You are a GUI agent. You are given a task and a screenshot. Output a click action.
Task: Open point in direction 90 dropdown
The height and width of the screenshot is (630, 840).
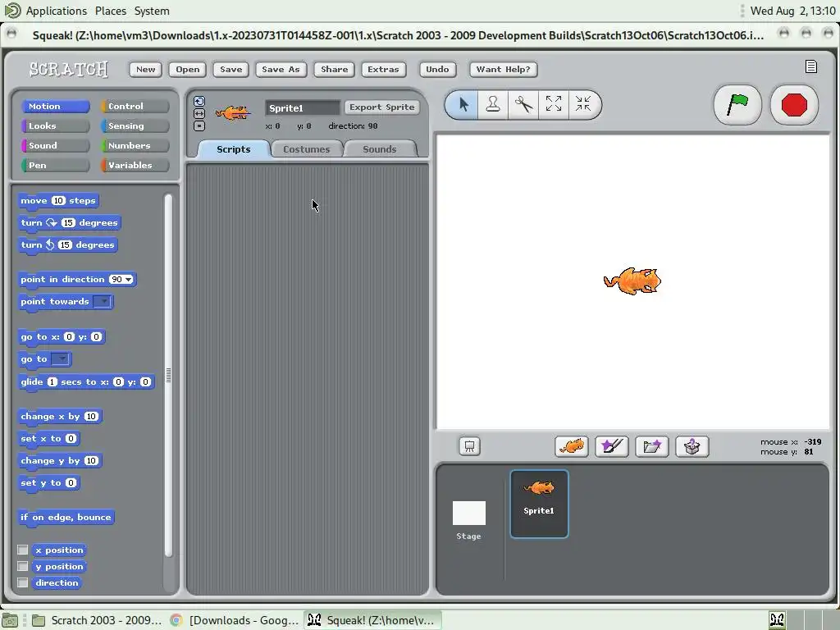129,280
